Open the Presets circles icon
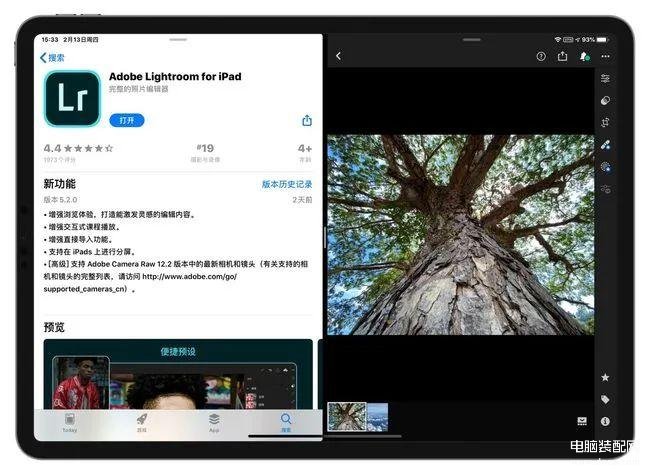 [605, 100]
